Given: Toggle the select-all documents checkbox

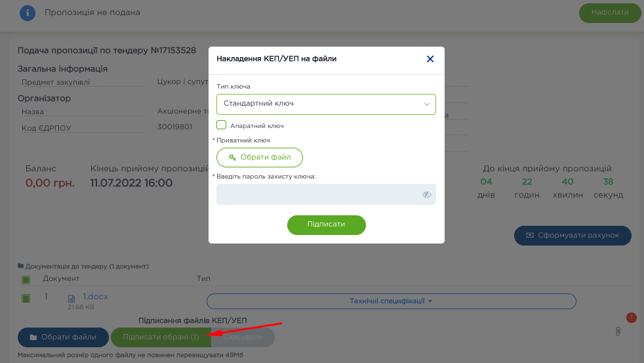Looking at the screenshot, I should (26, 280).
